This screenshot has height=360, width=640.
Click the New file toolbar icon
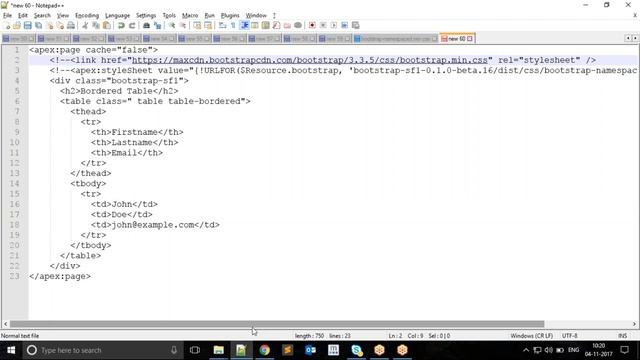[7, 25]
